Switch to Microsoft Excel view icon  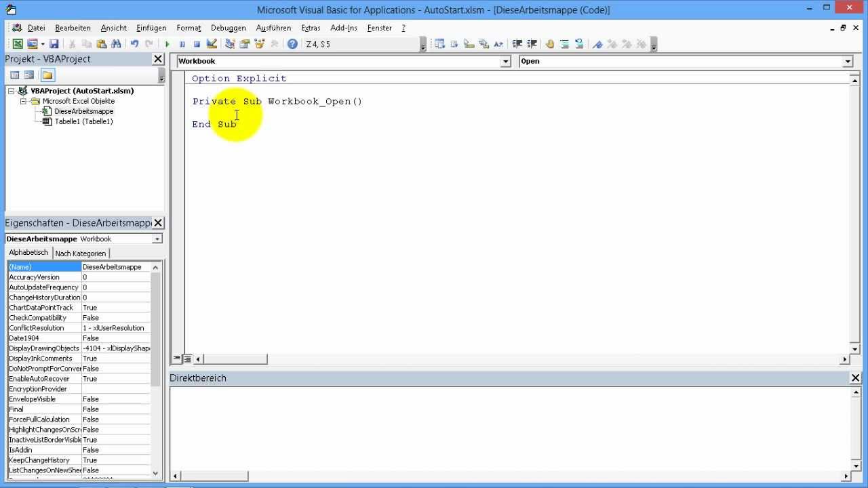(18, 44)
